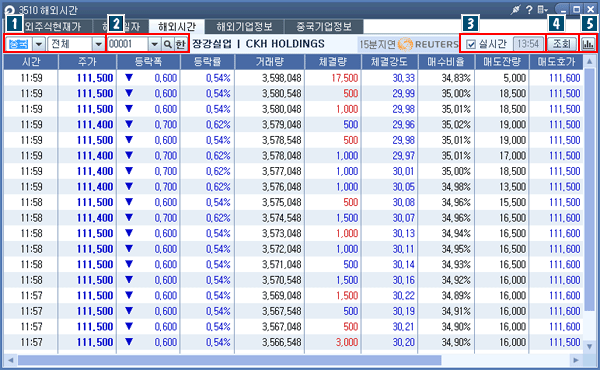This screenshot has width=600, height=370.
Task: Select the volume cell 3,577,048
Action: point(270,171)
